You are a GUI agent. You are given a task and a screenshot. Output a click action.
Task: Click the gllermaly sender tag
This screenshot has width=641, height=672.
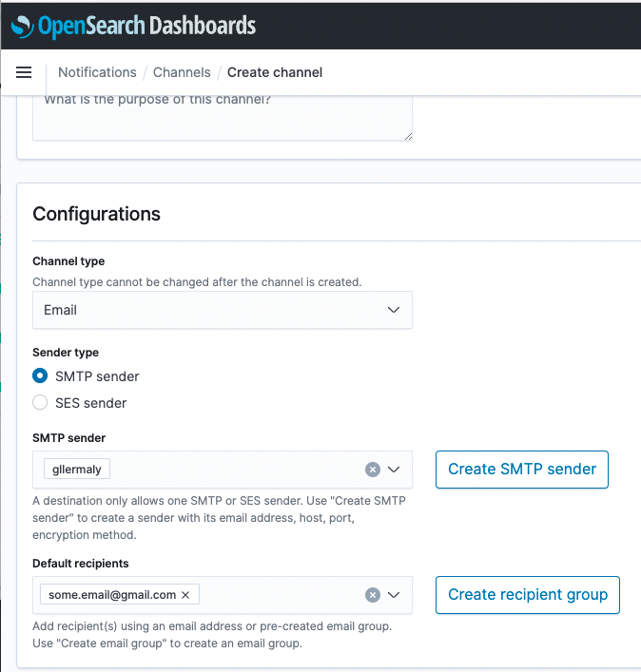(x=77, y=469)
